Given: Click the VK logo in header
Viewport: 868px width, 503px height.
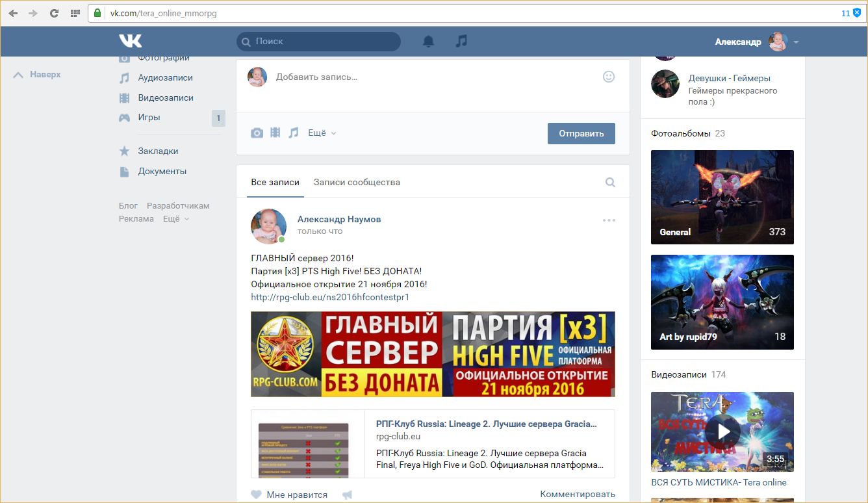Looking at the screenshot, I should coord(130,41).
